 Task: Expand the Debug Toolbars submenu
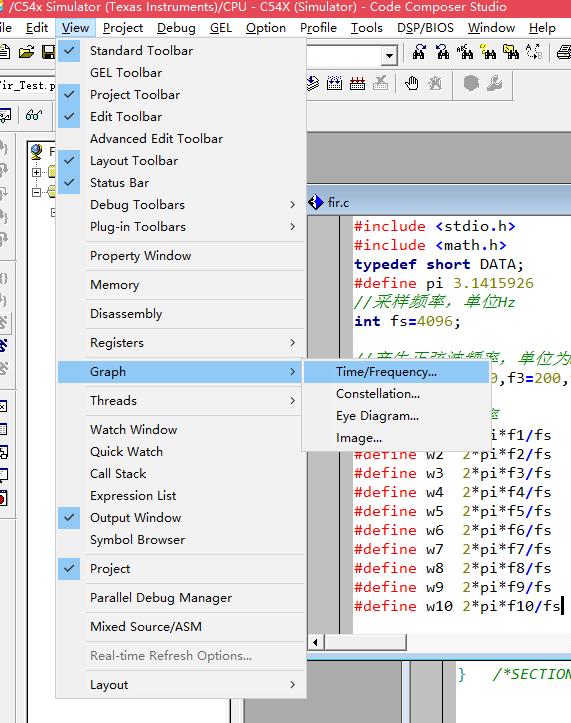(181, 205)
